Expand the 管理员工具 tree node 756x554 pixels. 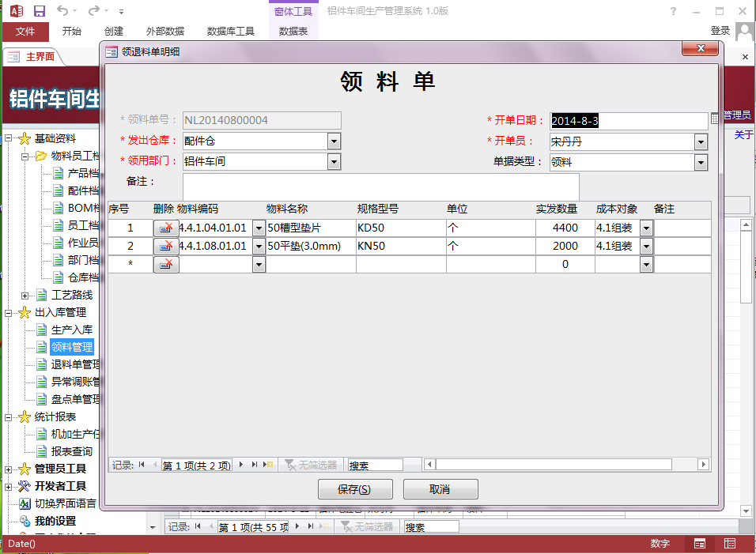click(x=8, y=469)
